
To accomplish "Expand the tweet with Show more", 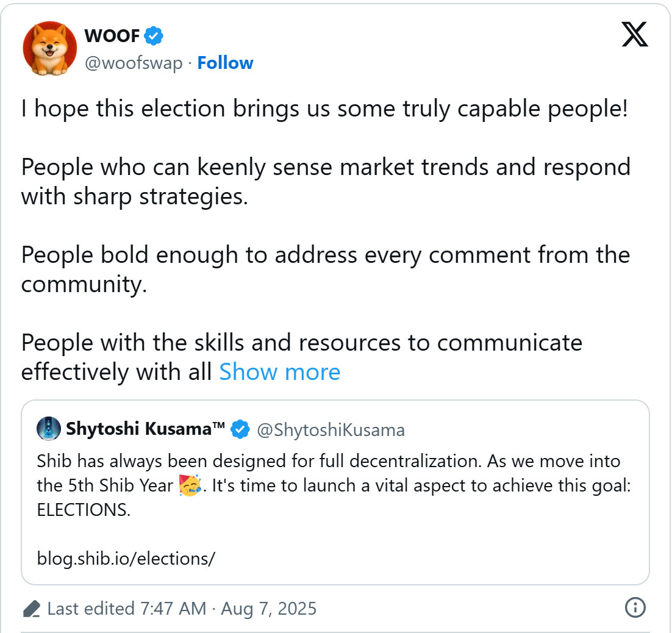I will pyautogui.click(x=279, y=371).
